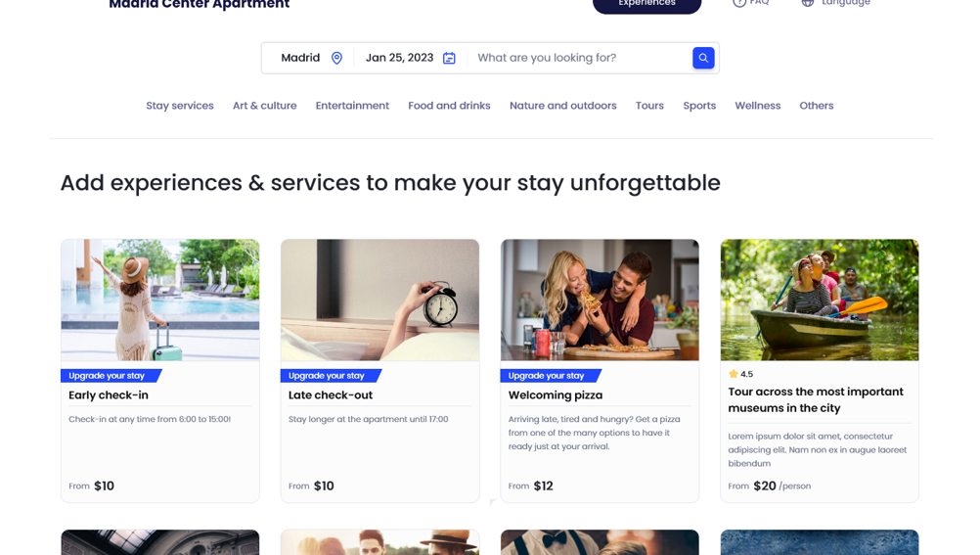The width and height of the screenshot is (980, 555).
Task: Click the blue search magnifier button
Action: 703,58
